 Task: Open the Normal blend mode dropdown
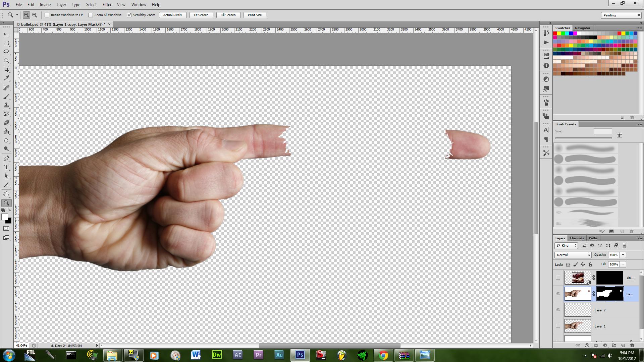coord(573,255)
